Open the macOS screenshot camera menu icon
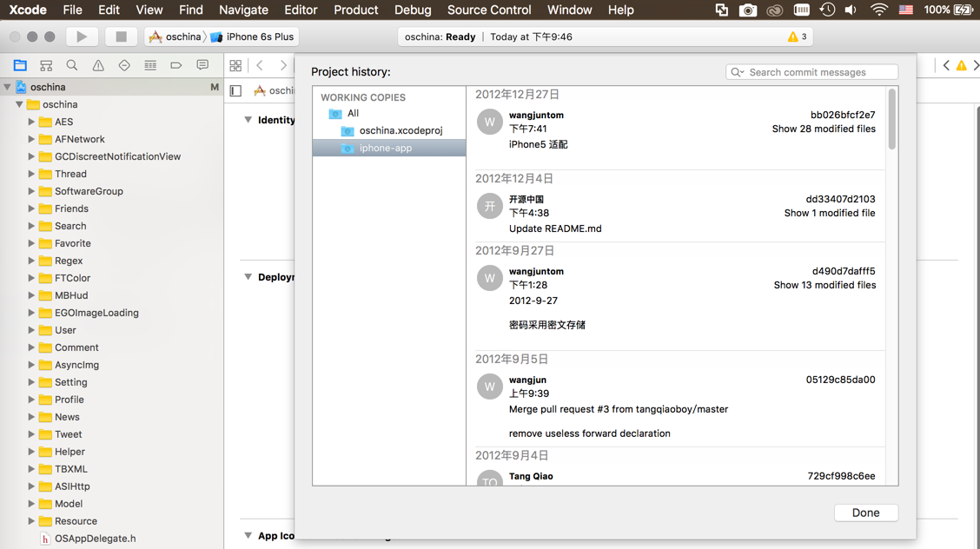The height and width of the screenshot is (549, 980). 747,10
